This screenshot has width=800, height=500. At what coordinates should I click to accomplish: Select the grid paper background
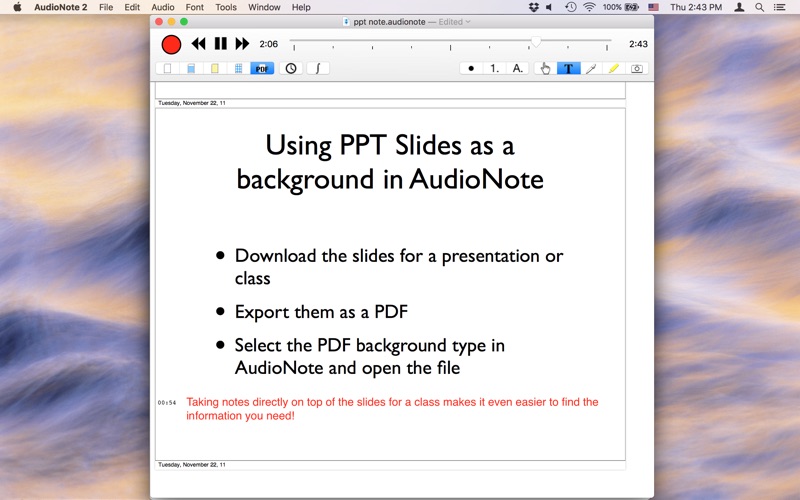[x=238, y=68]
